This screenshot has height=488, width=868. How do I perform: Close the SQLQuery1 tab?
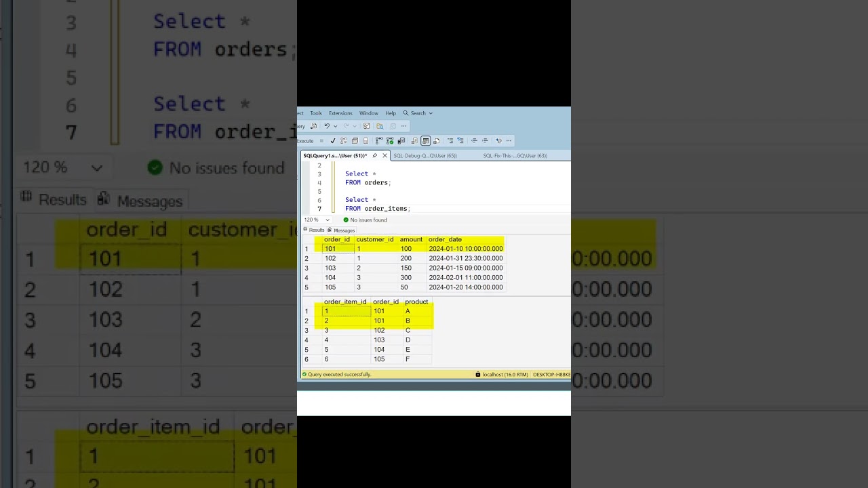click(x=384, y=156)
